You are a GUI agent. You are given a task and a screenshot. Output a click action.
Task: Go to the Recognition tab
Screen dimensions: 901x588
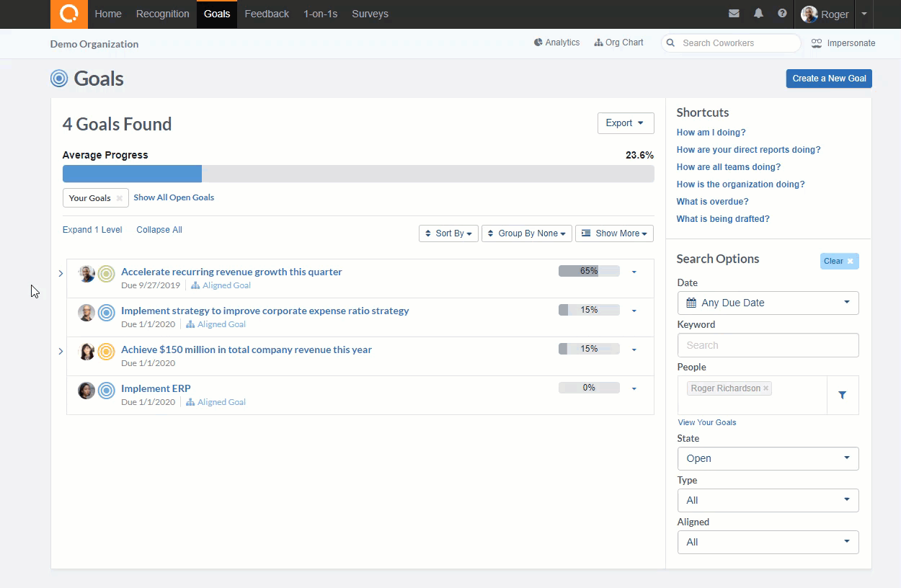(x=162, y=14)
